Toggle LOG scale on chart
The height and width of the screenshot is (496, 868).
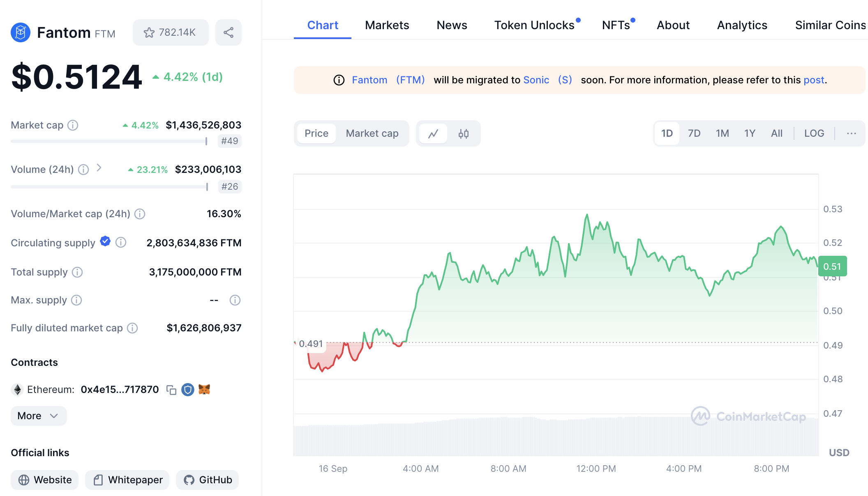point(814,133)
